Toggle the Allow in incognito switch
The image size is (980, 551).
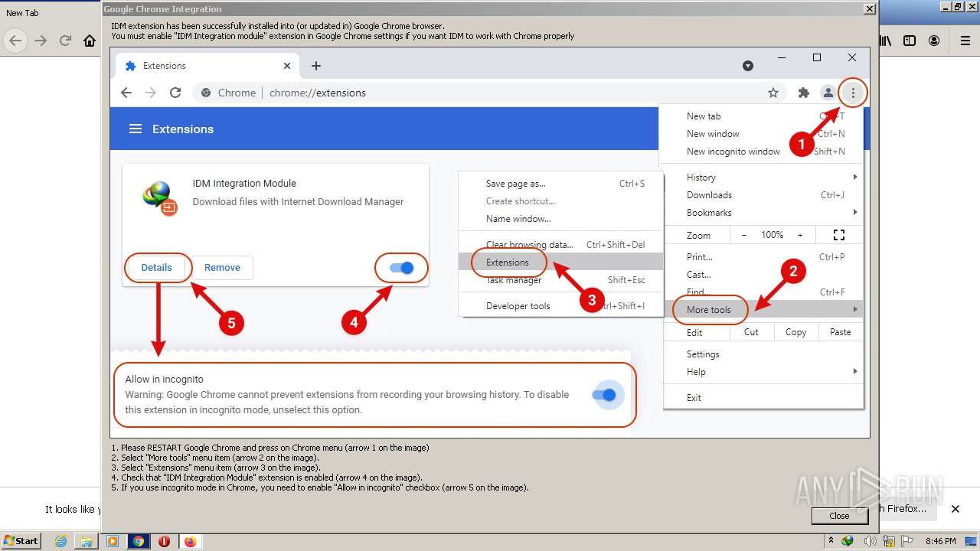click(x=604, y=395)
